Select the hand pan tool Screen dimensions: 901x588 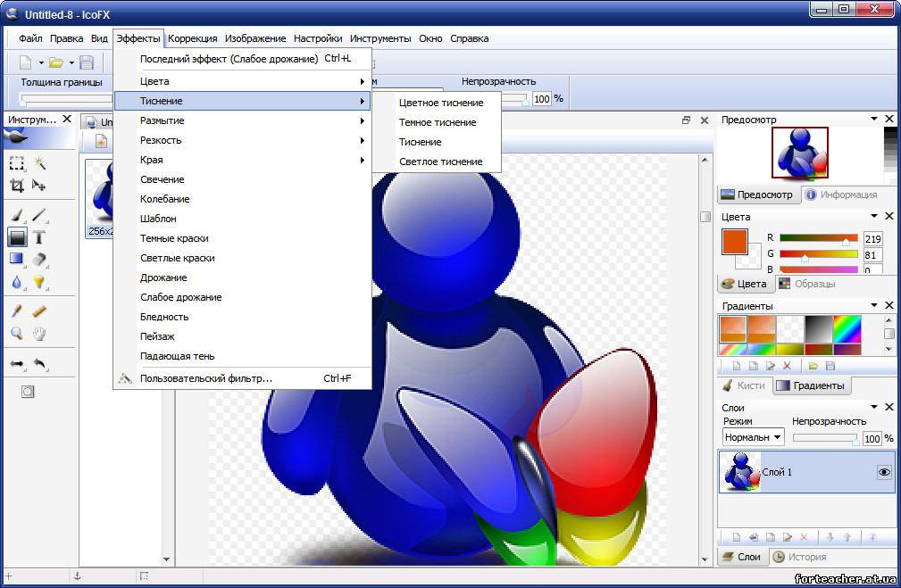click(x=39, y=333)
